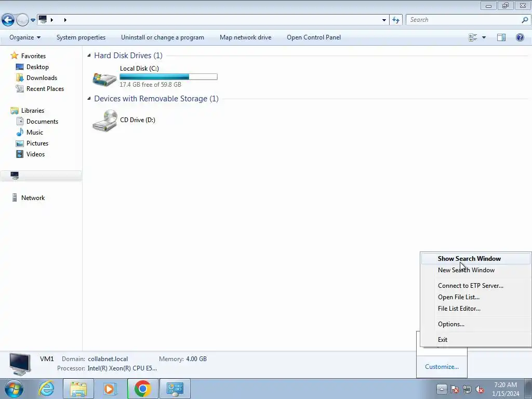Select the CD Drive (D:) icon
532x399 pixels.
[x=105, y=121]
